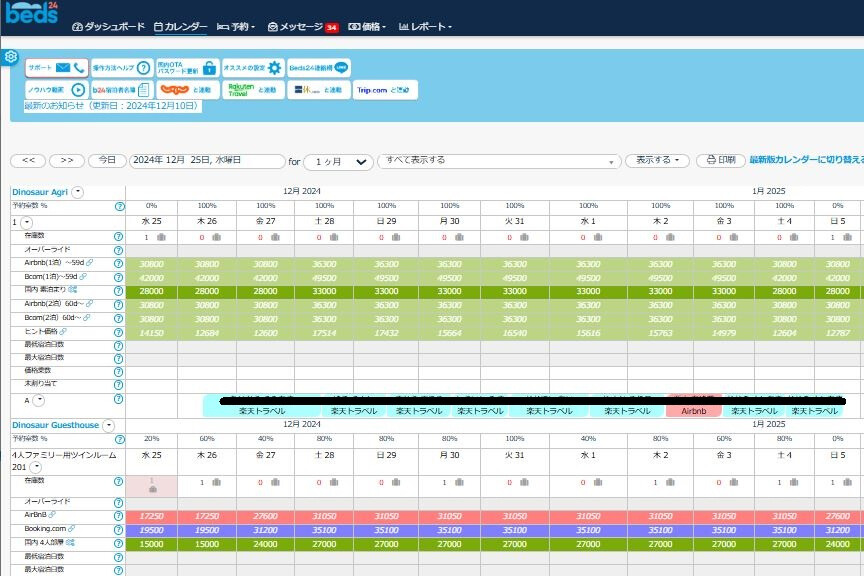
Task: Go to next period with >> button
Action: pyautogui.click(x=67, y=160)
